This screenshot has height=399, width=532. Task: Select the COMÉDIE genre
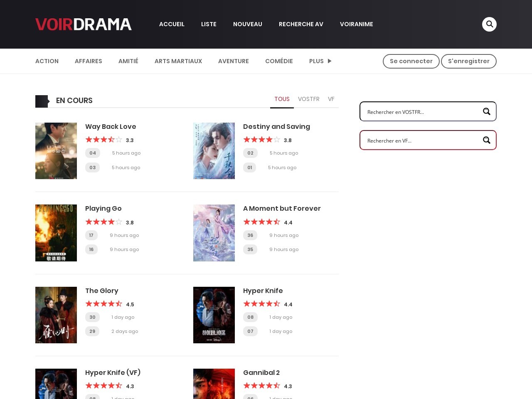279,61
